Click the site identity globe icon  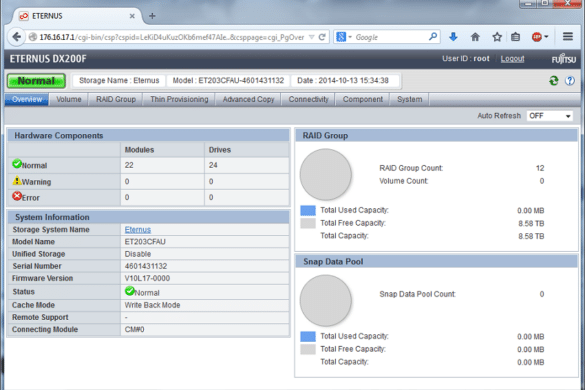coord(33,37)
